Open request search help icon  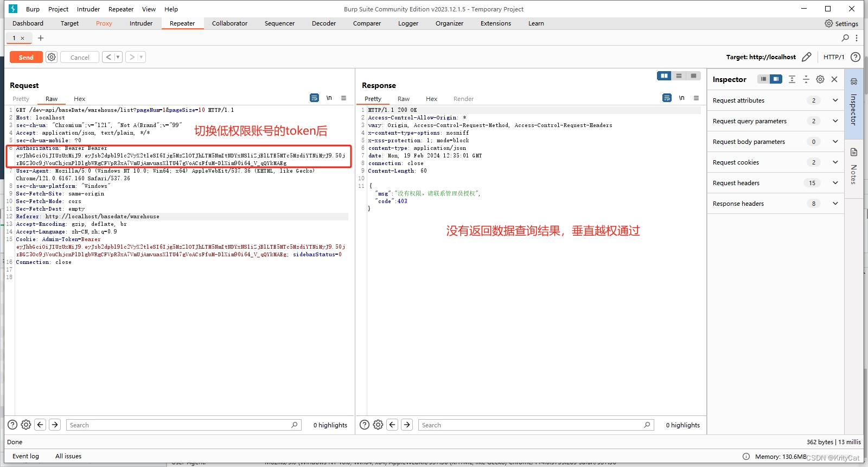point(12,425)
